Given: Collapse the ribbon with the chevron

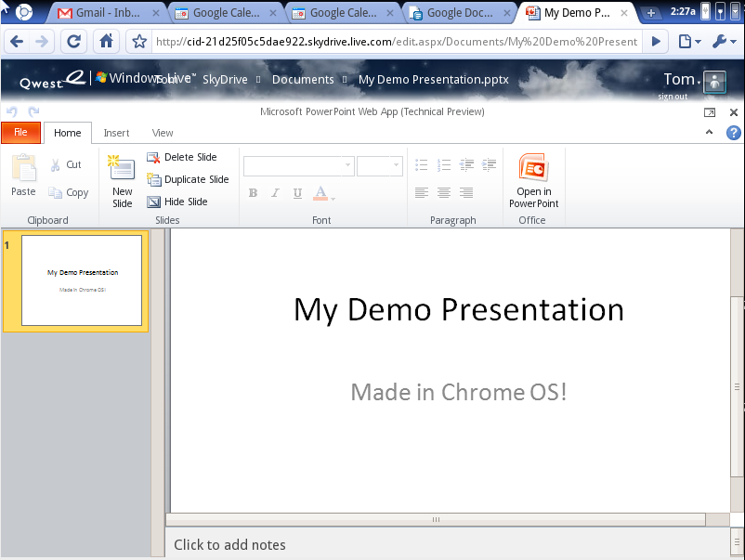Looking at the screenshot, I should click(710, 133).
